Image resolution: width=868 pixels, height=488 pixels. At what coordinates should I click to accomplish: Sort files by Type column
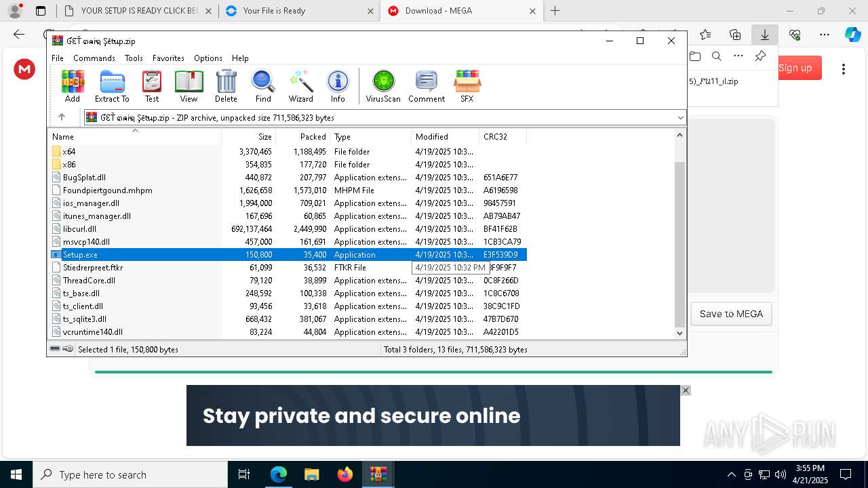tap(370, 136)
